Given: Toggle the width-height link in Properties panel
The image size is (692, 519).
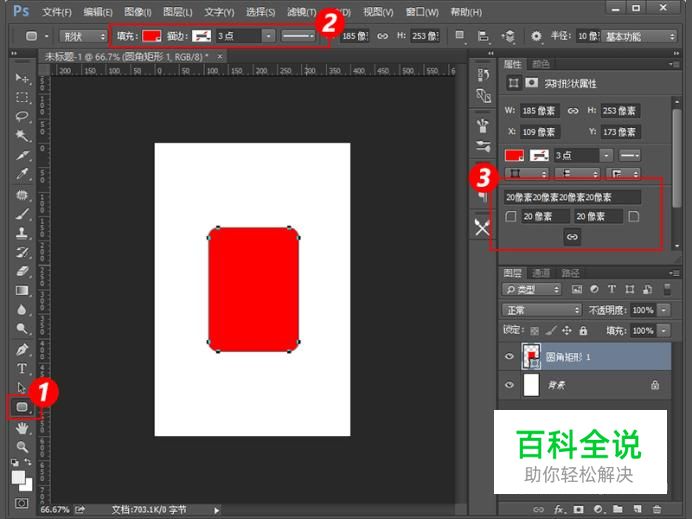Looking at the screenshot, I should click(573, 111).
